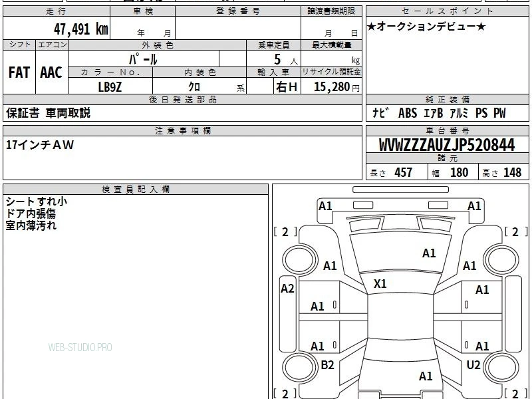Select the length value 457
The height and width of the screenshot is (399, 532).
[x=404, y=172]
